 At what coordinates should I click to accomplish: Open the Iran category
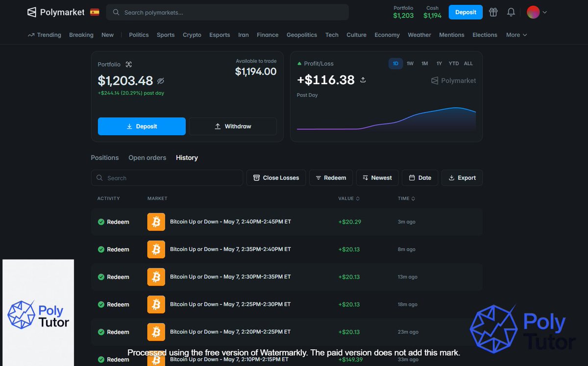click(x=244, y=35)
